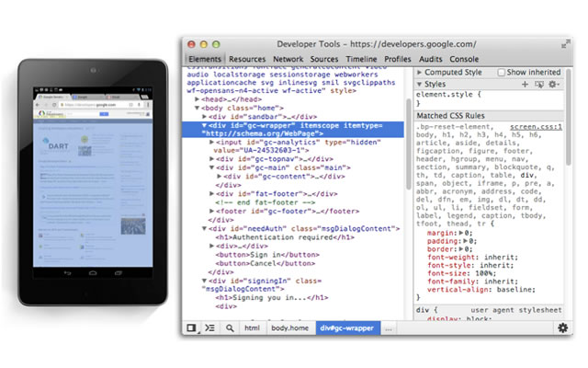Click the DART logo on tablet screen

coord(55,144)
